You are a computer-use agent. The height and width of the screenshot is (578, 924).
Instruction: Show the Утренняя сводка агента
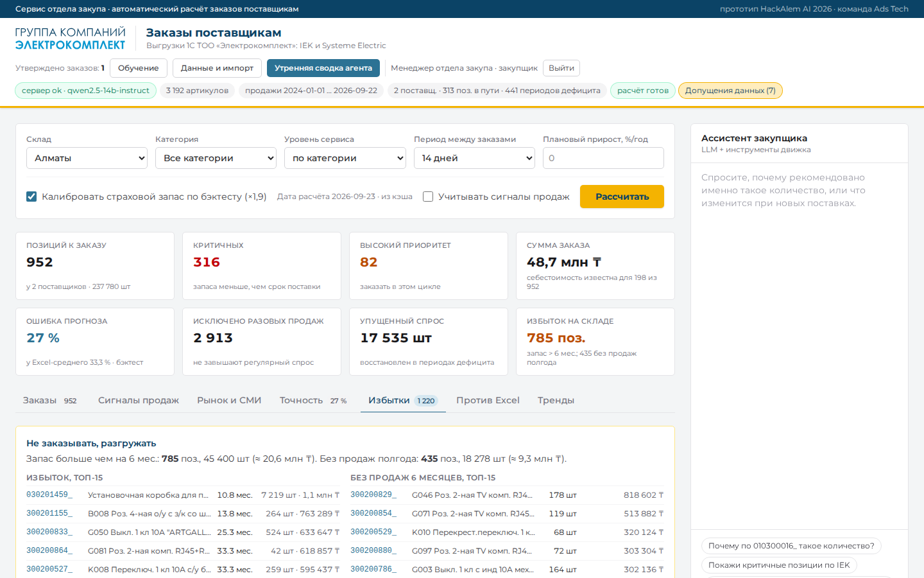(323, 68)
